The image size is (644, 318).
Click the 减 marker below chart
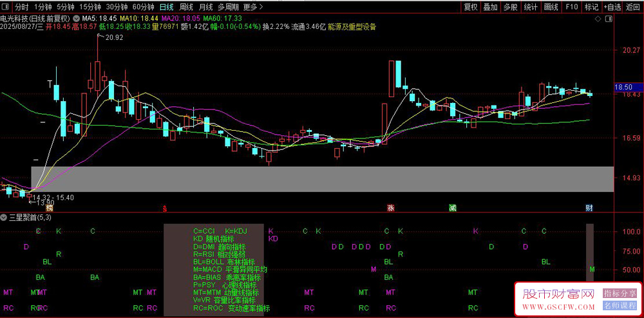[452, 208]
